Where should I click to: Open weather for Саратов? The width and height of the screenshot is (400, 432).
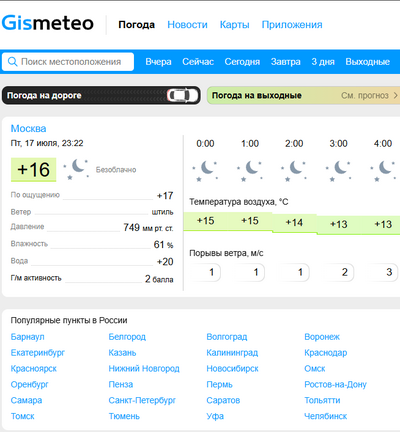click(223, 400)
